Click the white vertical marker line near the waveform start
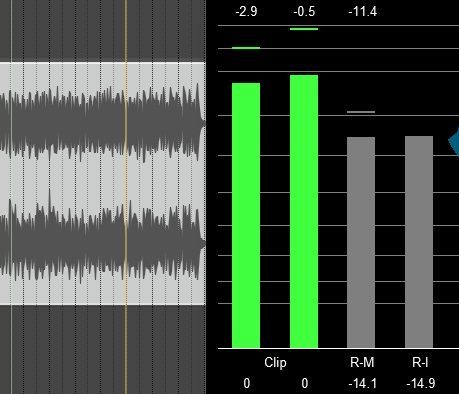 pyautogui.click(x=12, y=197)
